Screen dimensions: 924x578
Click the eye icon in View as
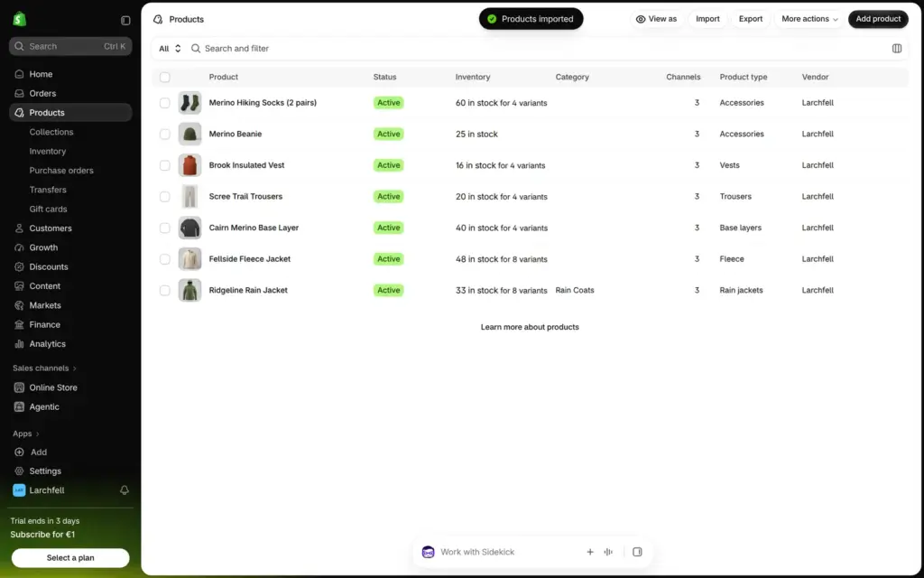(641, 19)
